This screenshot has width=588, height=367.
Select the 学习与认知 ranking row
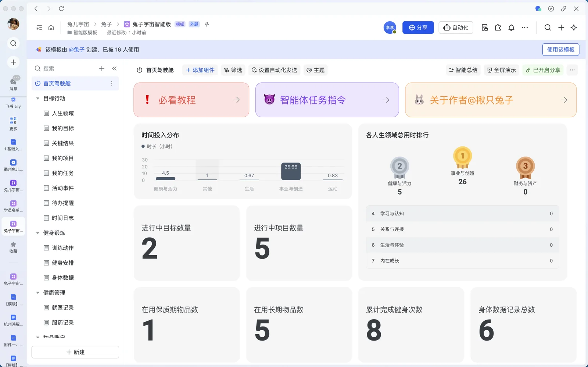[462, 214]
